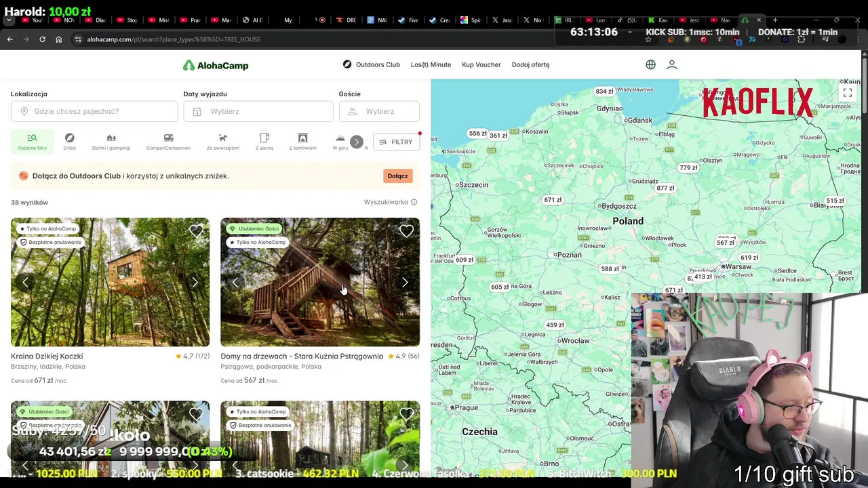868x488 pixels.
Task: Open the FILTRY filters panel
Action: point(396,142)
